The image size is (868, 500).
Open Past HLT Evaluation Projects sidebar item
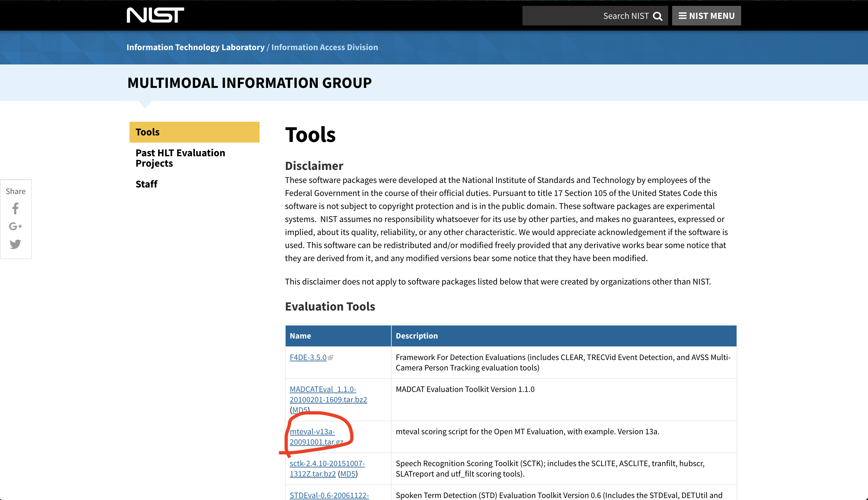point(180,158)
